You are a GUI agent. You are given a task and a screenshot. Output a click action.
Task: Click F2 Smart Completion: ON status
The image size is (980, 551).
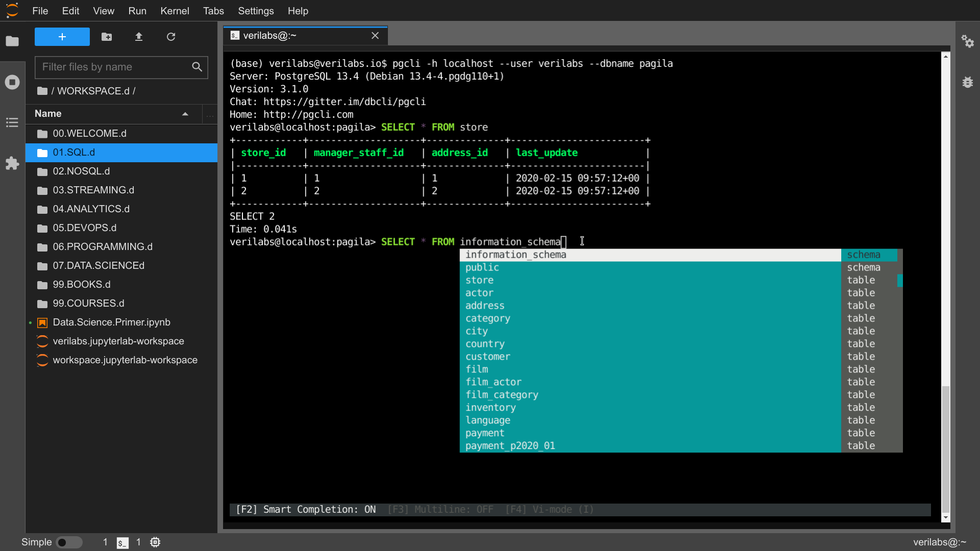(x=306, y=510)
